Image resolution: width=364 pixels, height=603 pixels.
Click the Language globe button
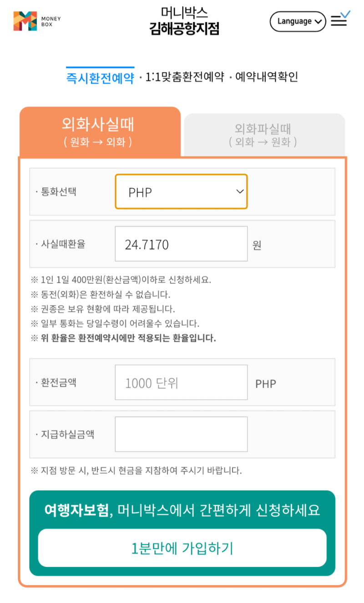coord(298,21)
